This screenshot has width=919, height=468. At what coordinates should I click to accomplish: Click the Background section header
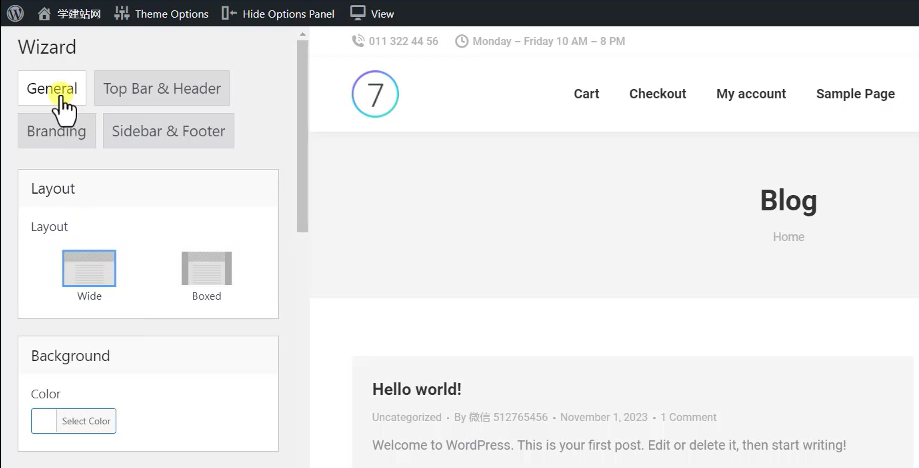tap(148, 356)
